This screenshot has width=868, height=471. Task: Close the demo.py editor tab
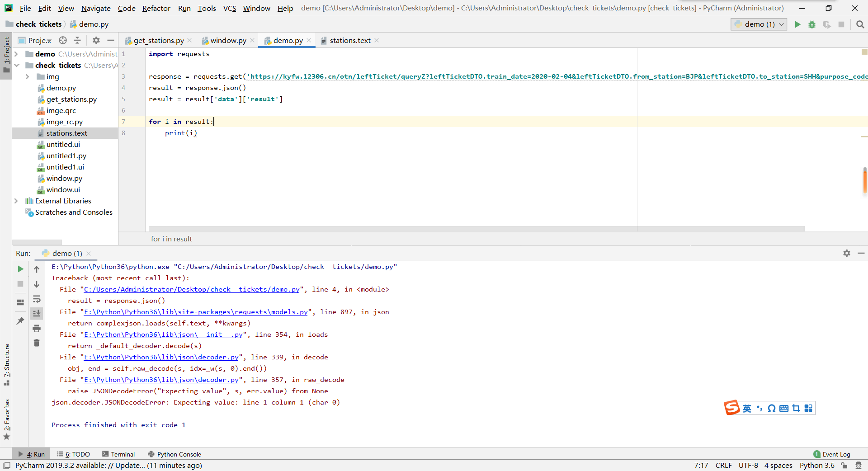[x=309, y=40]
